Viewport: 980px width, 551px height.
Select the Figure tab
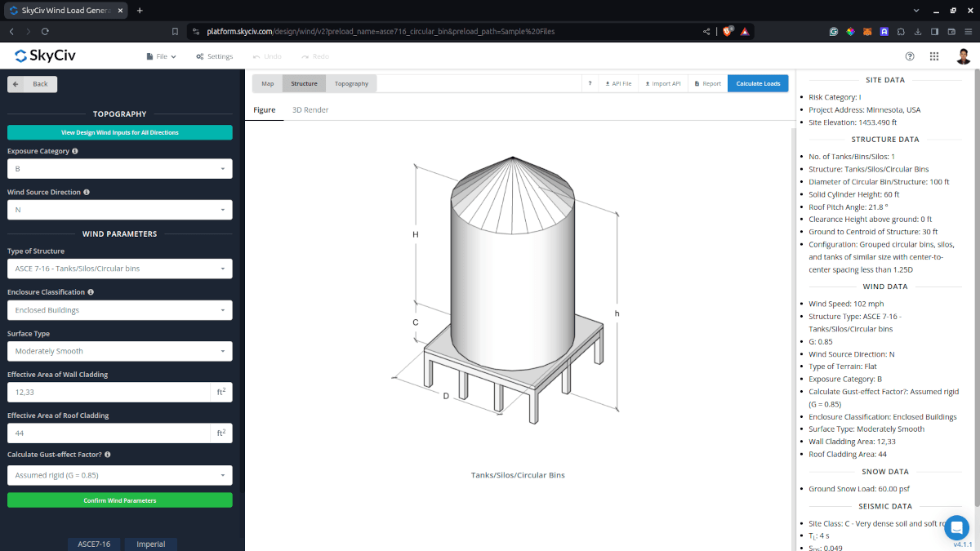pyautogui.click(x=265, y=109)
